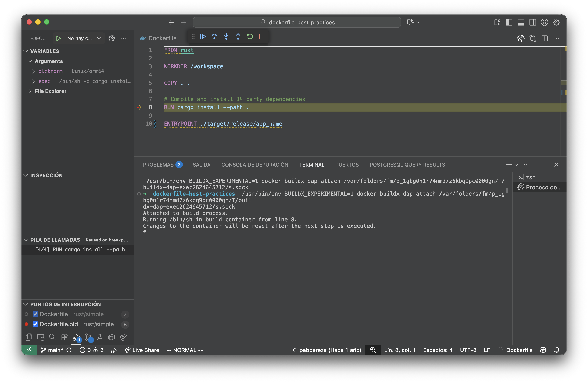
Task: Switch to the PROBLEMAS tab
Action: click(x=158, y=165)
